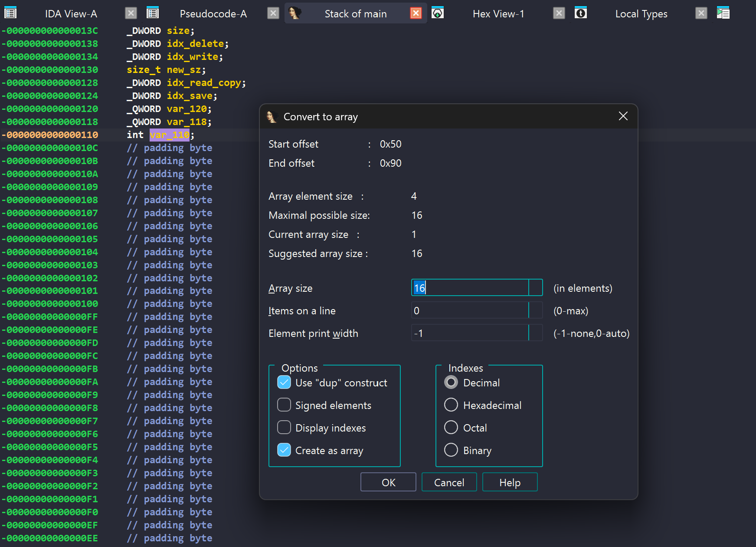Click the rightmost tab icon after Local Types
Image resolution: width=756 pixels, height=547 pixels.
(723, 13)
